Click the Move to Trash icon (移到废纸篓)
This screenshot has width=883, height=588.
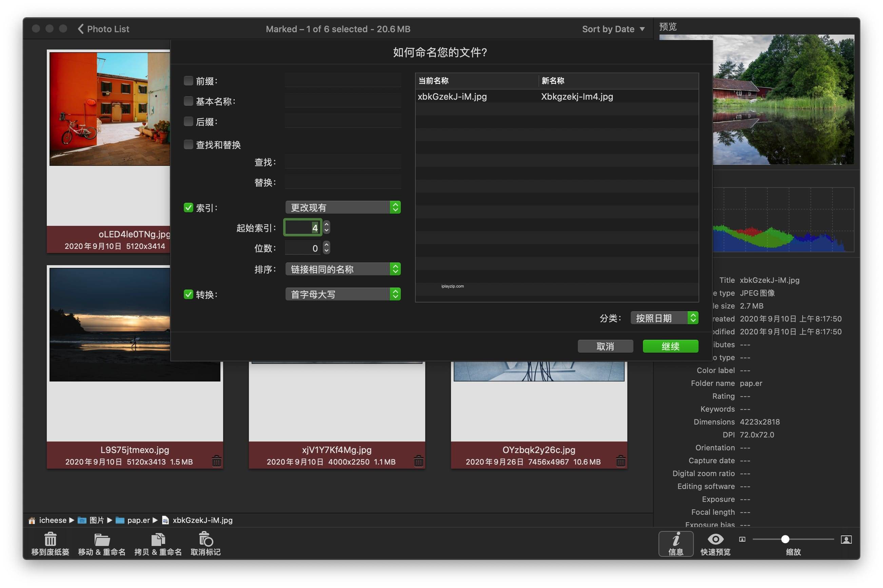click(x=50, y=539)
